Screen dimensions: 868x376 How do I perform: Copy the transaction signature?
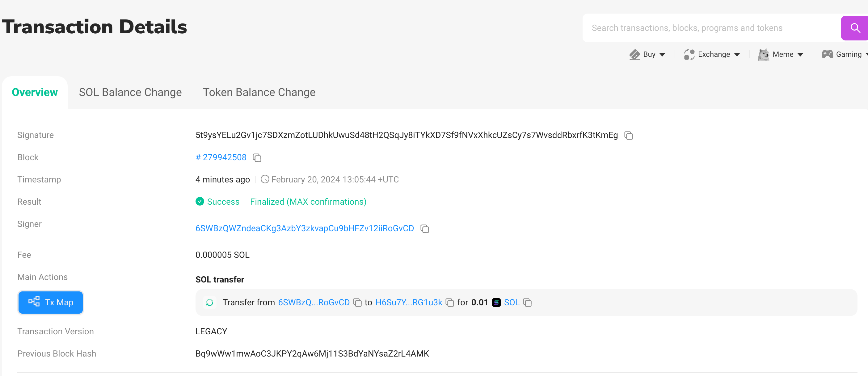(x=628, y=135)
